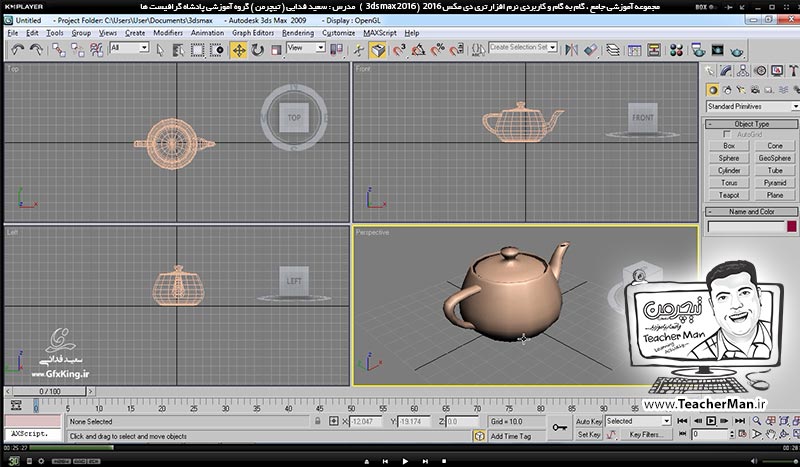The height and width of the screenshot is (467, 800).
Task: Click Quick Render teapot icon
Action: 737,51
